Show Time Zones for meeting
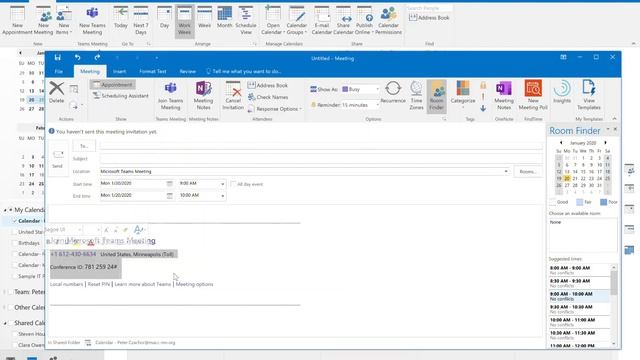640x360 pixels. pos(416,96)
